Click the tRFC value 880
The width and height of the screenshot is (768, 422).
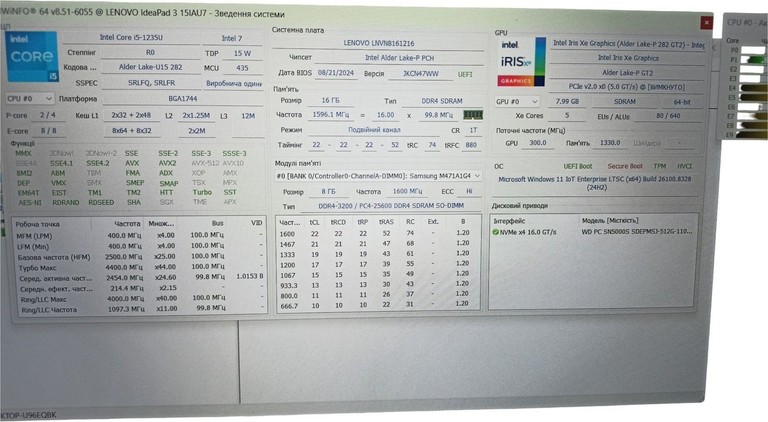pos(471,145)
